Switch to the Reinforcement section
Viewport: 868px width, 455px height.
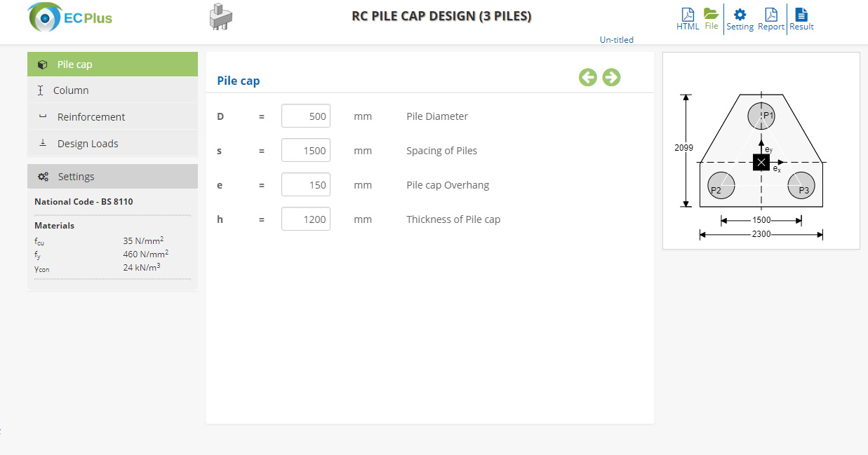point(112,117)
